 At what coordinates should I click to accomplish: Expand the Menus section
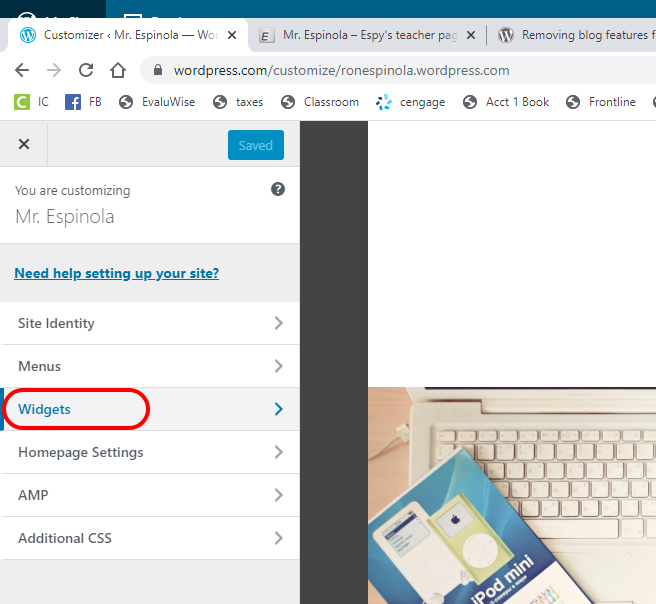pyautogui.click(x=149, y=366)
